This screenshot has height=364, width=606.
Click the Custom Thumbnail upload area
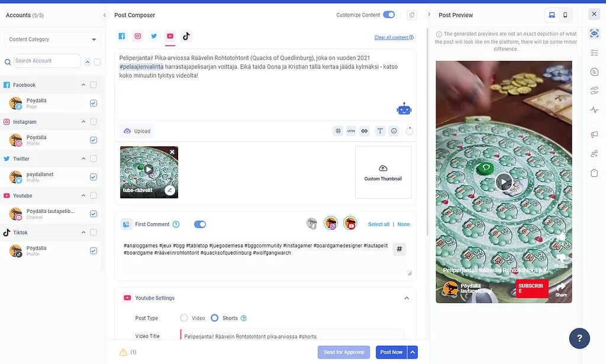click(382, 172)
